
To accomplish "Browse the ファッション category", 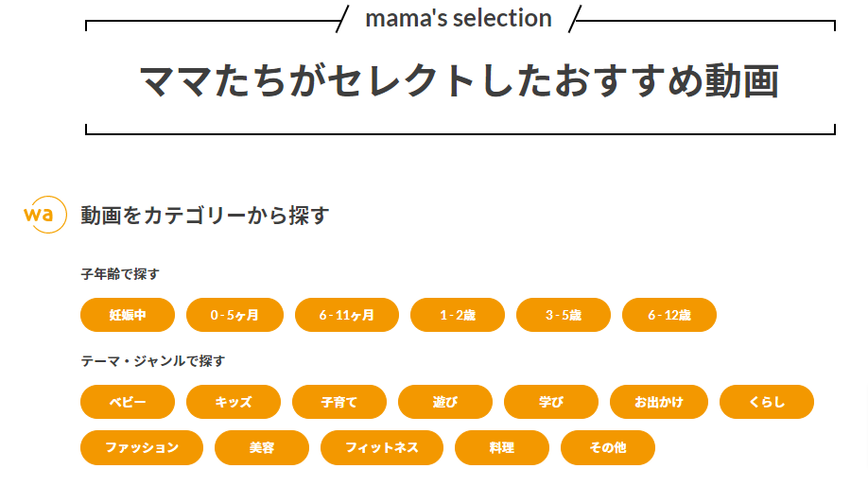I will pyautogui.click(x=142, y=447).
